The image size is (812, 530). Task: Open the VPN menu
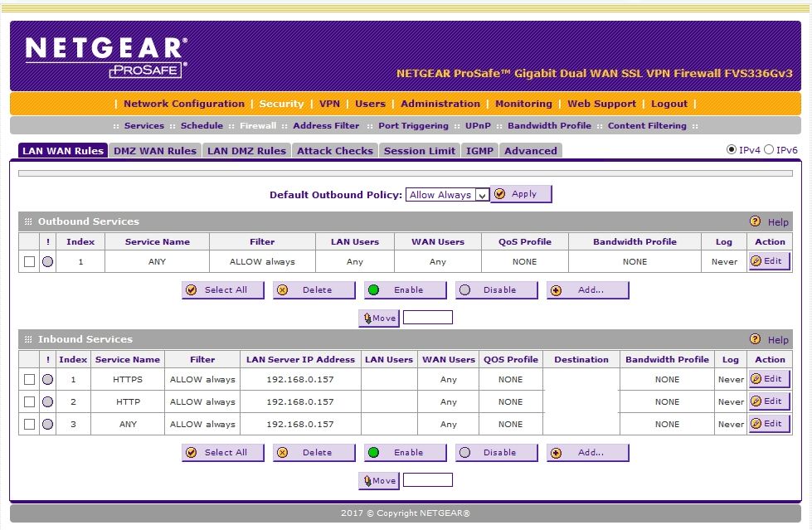pos(329,104)
